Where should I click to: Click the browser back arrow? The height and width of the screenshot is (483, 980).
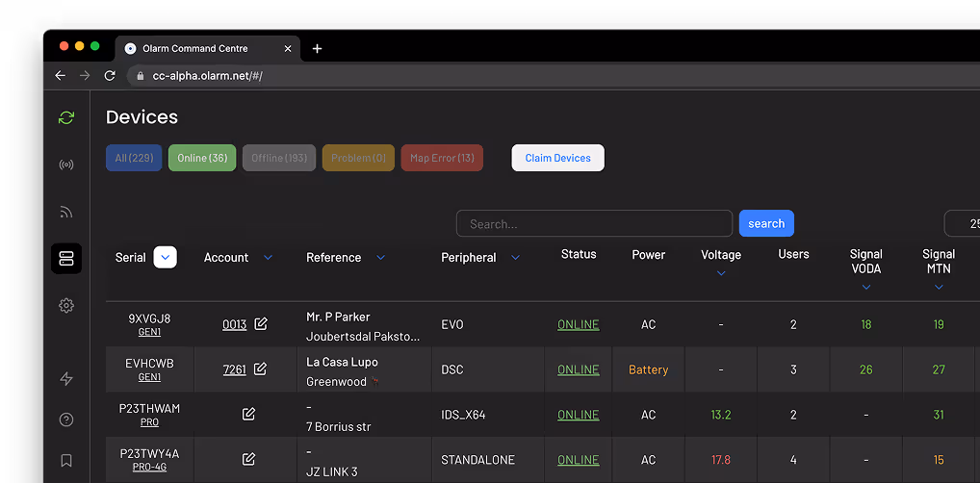click(60, 76)
